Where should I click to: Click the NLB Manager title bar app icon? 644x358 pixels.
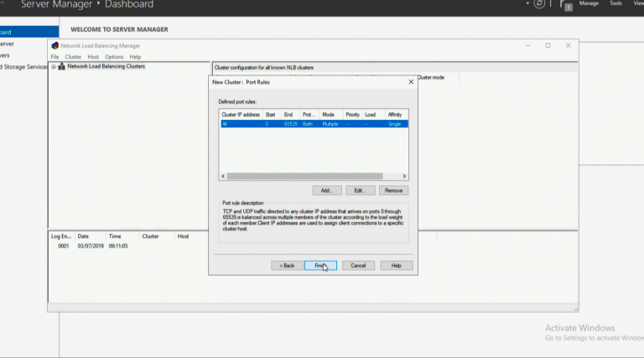coord(55,45)
